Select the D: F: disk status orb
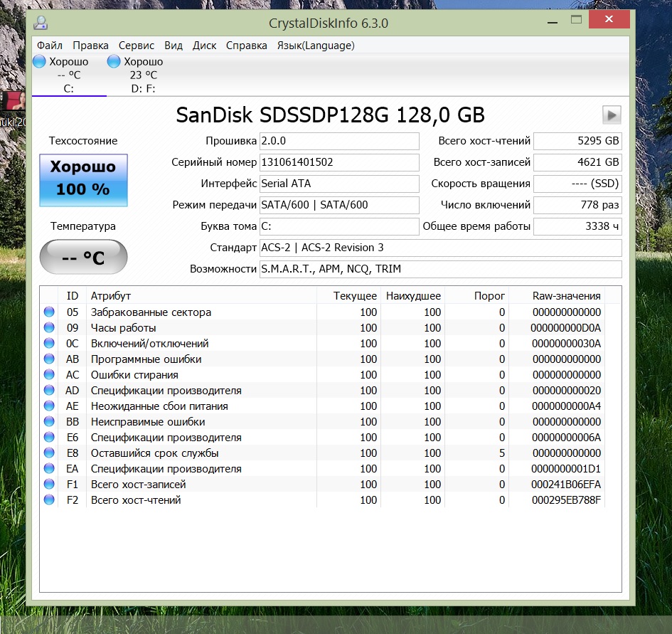 click(114, 61)
